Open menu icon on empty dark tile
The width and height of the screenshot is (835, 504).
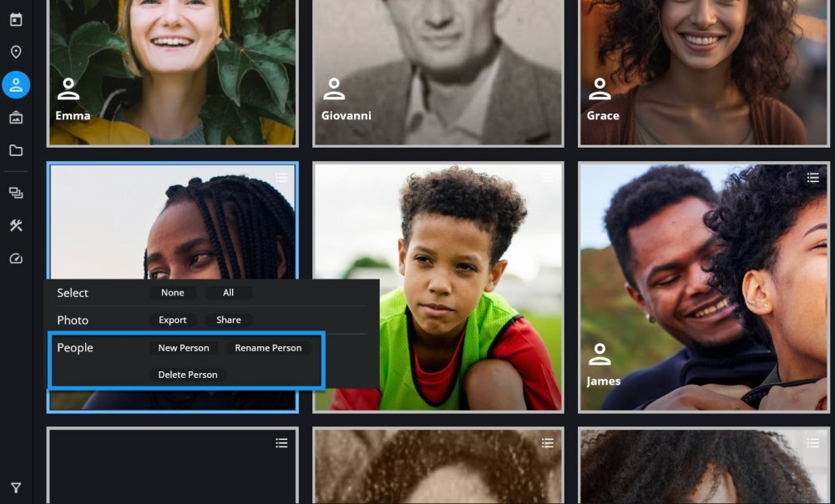click(281, 443)
